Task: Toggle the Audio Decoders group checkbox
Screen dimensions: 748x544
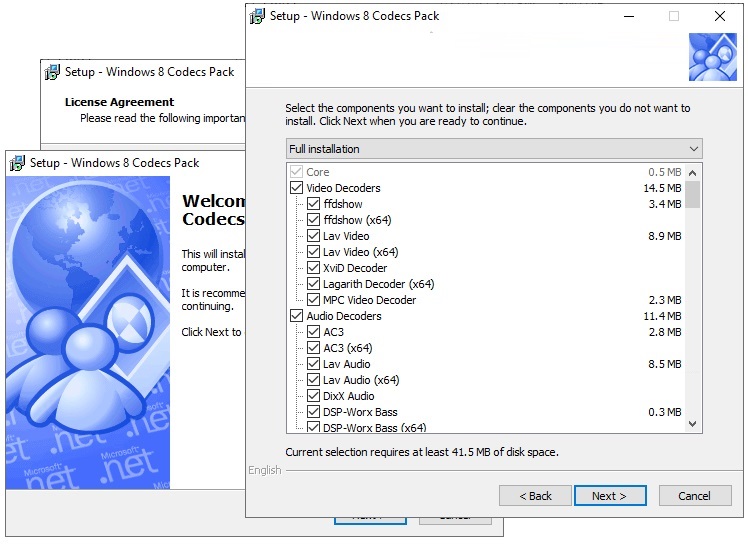Action: click(x=296, y=316)
